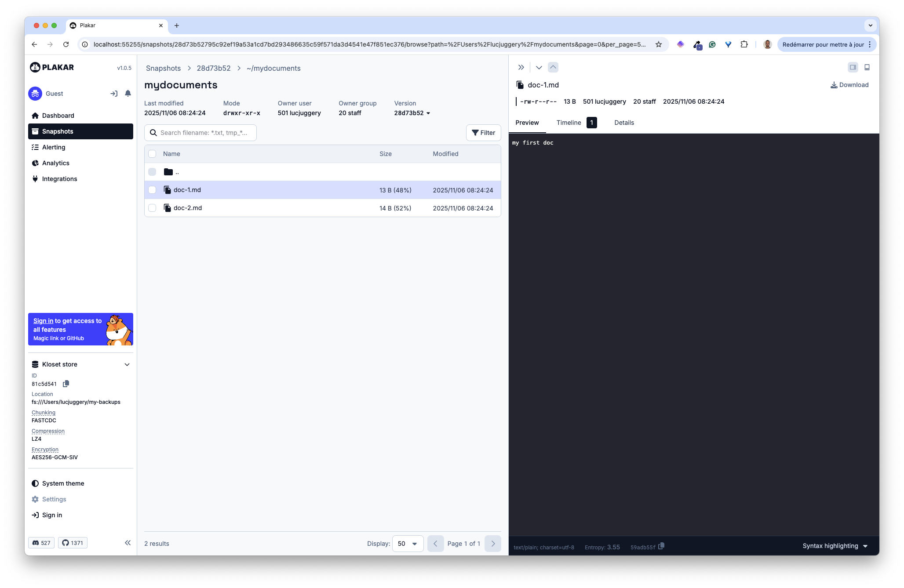904x588 pixels.
Task: Toggle select all files checkbox
Action: pyautogui.click(x=152, y=154)
